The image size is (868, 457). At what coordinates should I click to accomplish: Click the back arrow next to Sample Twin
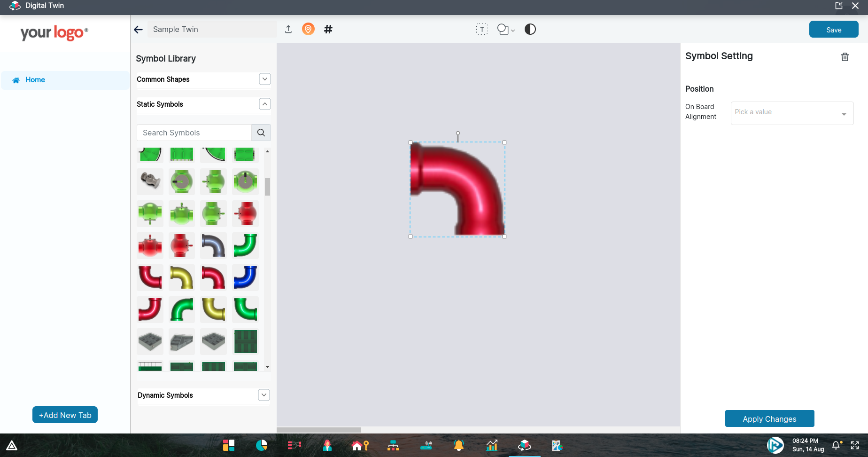138,29
